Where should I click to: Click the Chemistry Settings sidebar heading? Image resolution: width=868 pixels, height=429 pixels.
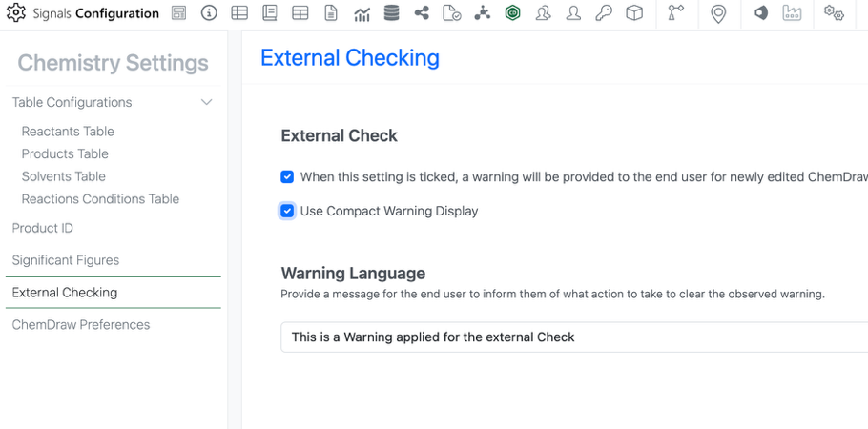click(113, 63)
